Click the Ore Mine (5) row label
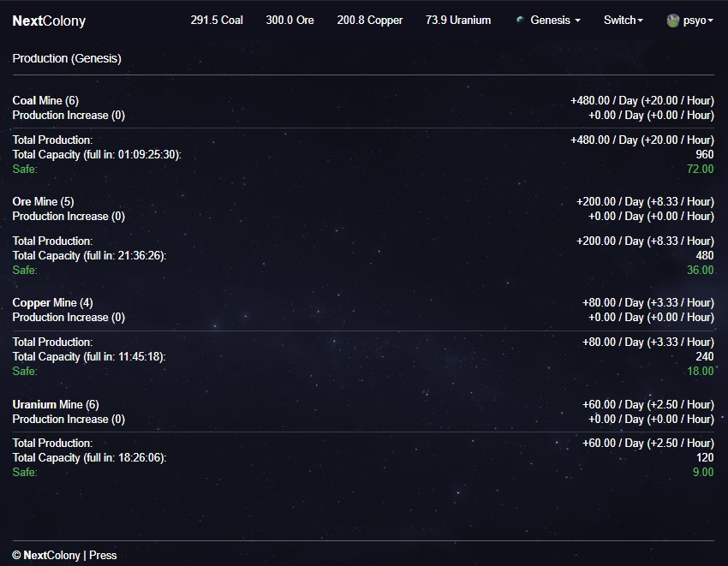 [43, 202]
